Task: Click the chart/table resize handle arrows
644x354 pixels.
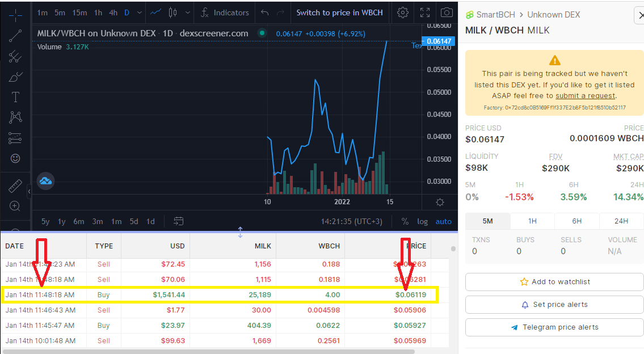Action: point(240,233)
